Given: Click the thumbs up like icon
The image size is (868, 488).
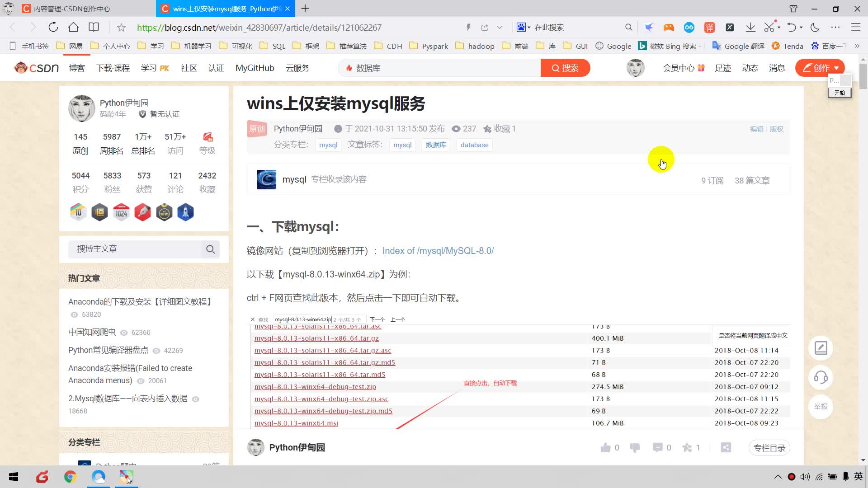Looking at the screenshot, I should [605, 448].
